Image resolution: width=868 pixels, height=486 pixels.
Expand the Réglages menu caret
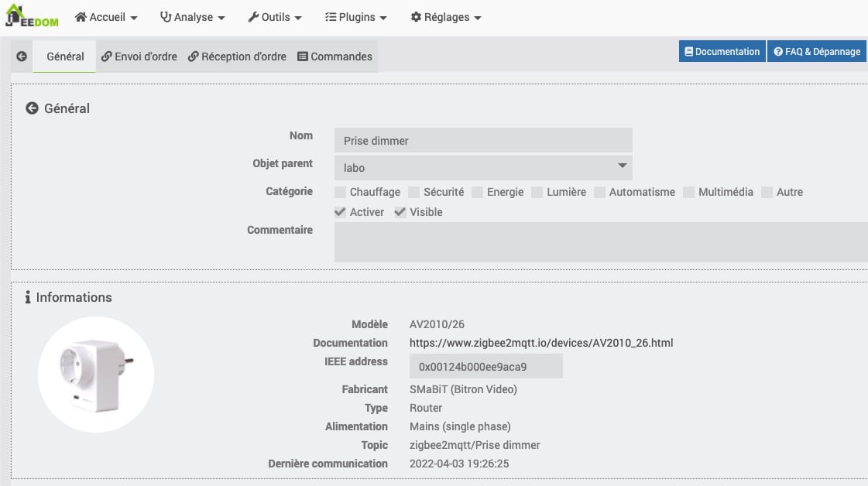pos(478,18)
